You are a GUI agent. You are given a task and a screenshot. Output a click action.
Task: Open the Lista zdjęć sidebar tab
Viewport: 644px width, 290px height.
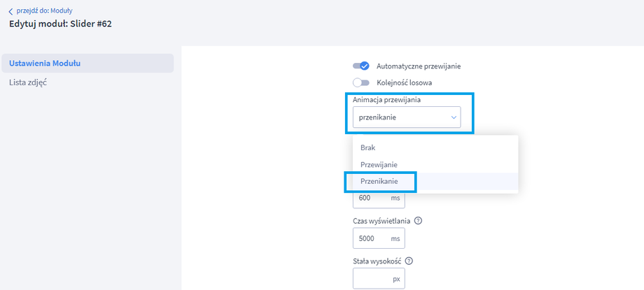click(28, 82)
